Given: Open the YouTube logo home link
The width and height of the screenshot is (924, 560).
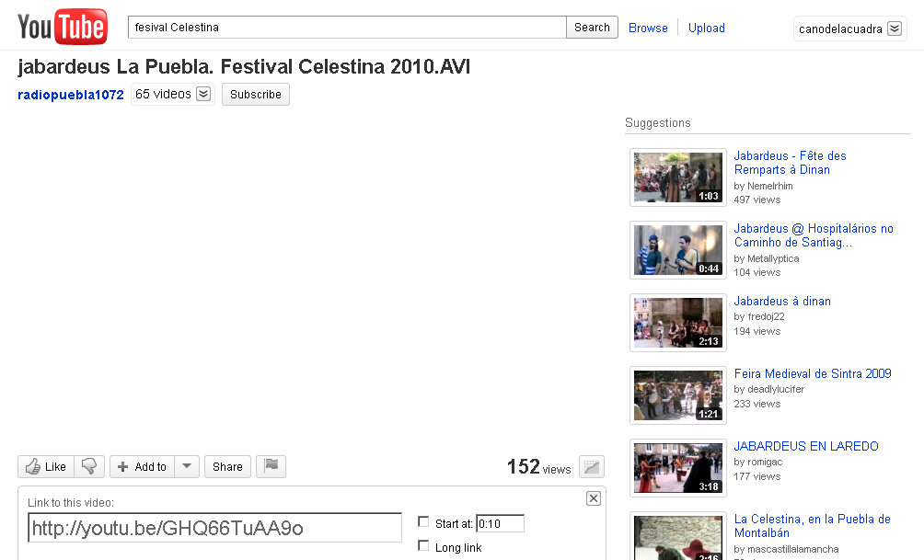Looking at the screenshot, I should [63, 27].
